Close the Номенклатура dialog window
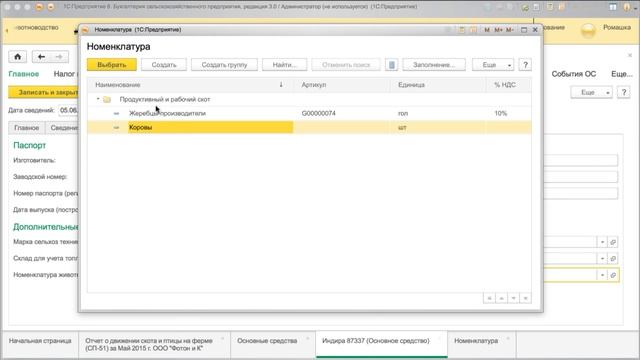 click(535, 30)
